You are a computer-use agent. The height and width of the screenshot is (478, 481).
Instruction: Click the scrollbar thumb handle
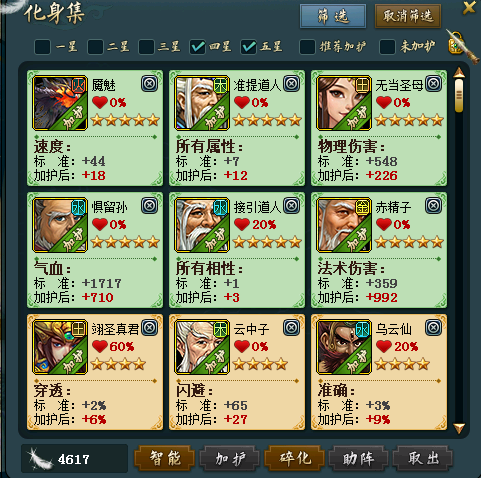coord(459,96)
